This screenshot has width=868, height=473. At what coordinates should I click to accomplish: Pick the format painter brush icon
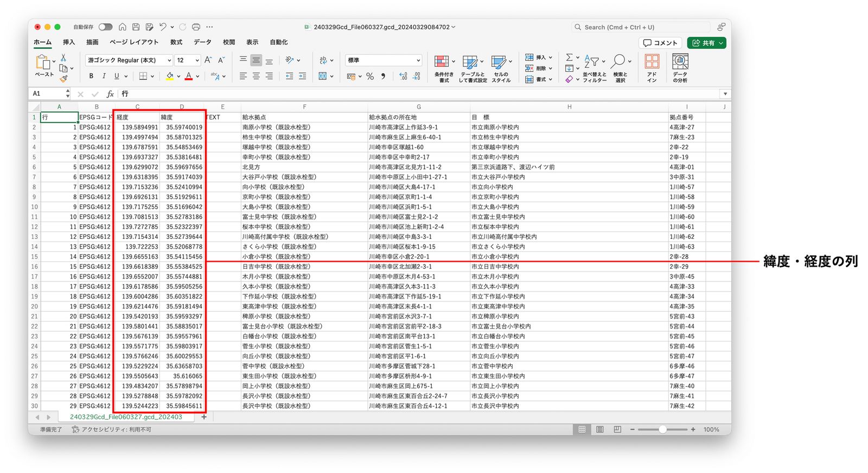click(63, 79)
